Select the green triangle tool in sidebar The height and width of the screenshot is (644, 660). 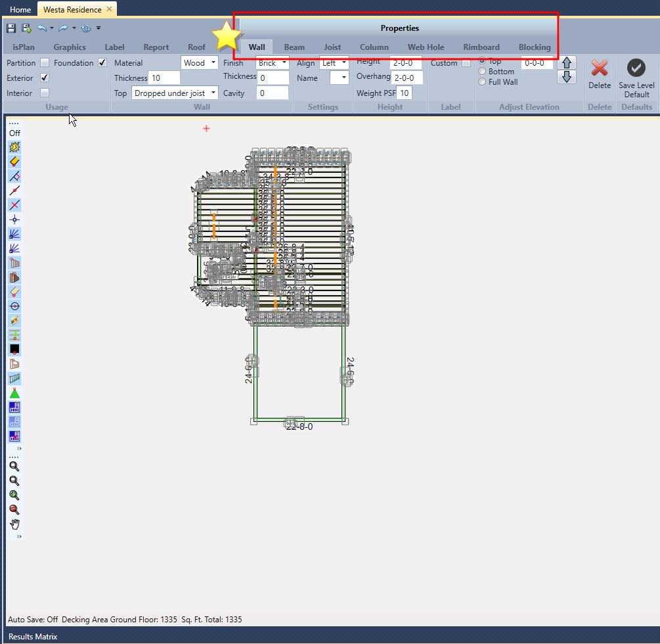[14, 393]
